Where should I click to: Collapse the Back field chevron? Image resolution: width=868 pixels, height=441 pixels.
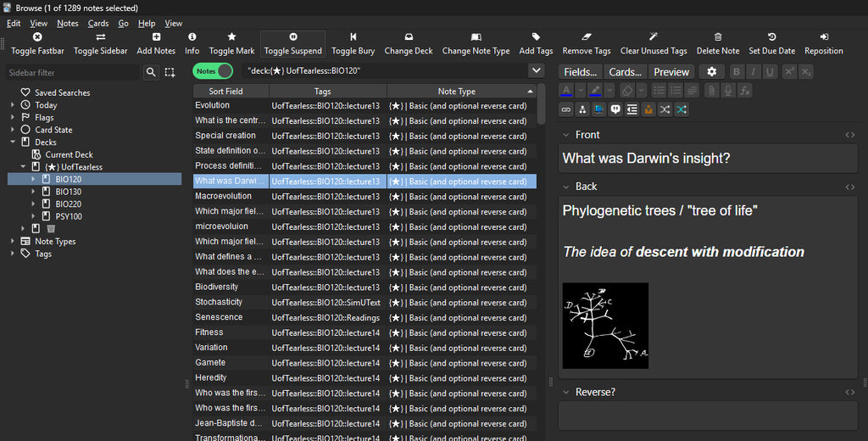pos(565,187)
